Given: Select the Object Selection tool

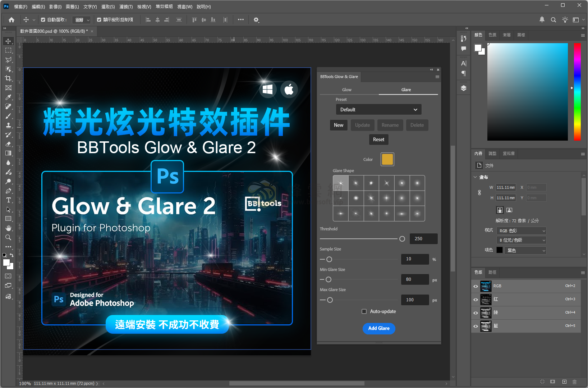Looking at the screenshot, I should (8, 69).
